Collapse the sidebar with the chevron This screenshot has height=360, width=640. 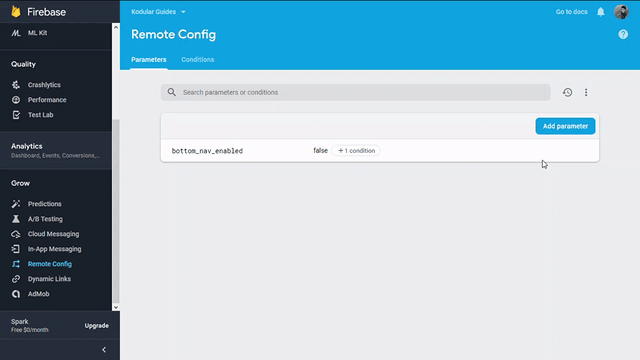(104, 350)
